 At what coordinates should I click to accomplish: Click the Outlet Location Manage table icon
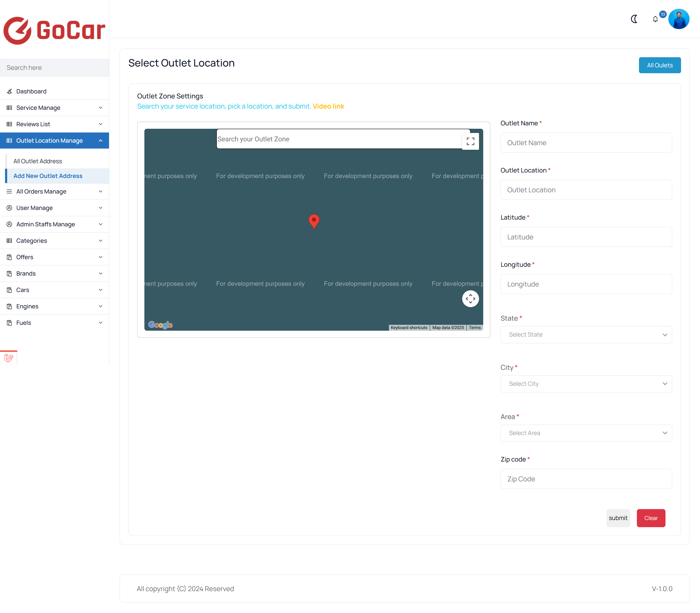point(9,141)
